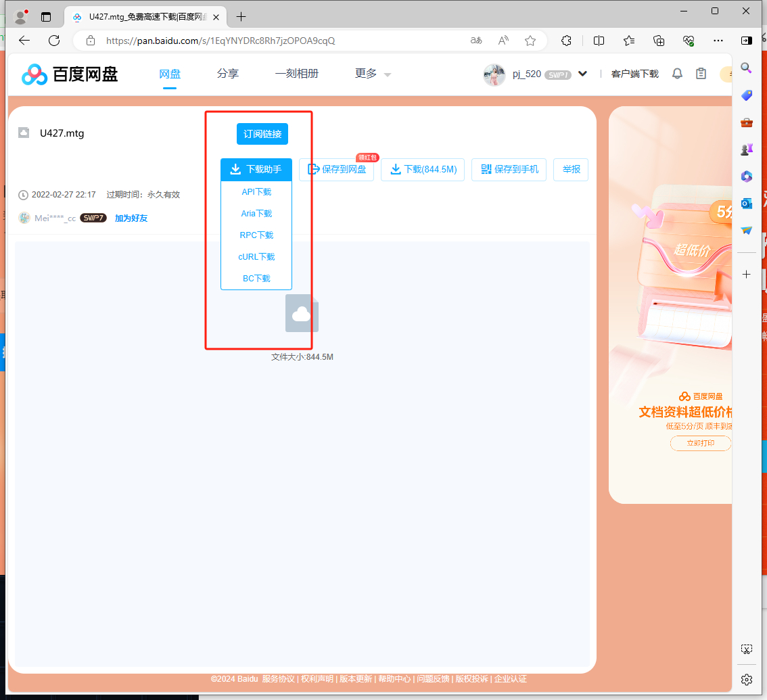767x700 pixels.
Task: Open the Outlook icon in Edge sidebar
Action: click(747, 204)
